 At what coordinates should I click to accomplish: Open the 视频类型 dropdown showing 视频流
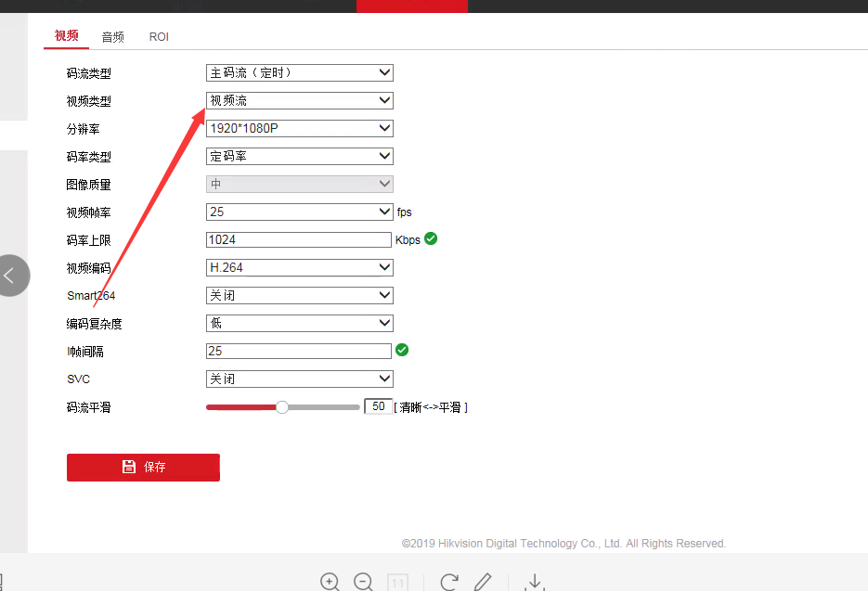[x=300, y=101]
